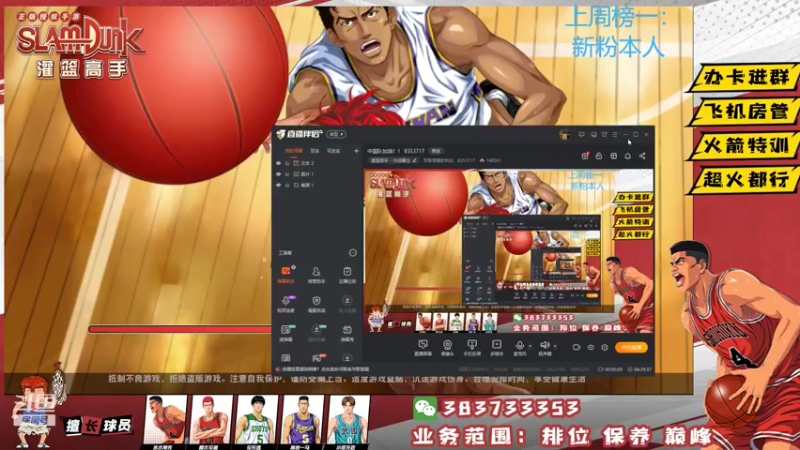Click the orange start live button (开始直播)
Screen dimensions: 800x450
[x=631, y=347]
